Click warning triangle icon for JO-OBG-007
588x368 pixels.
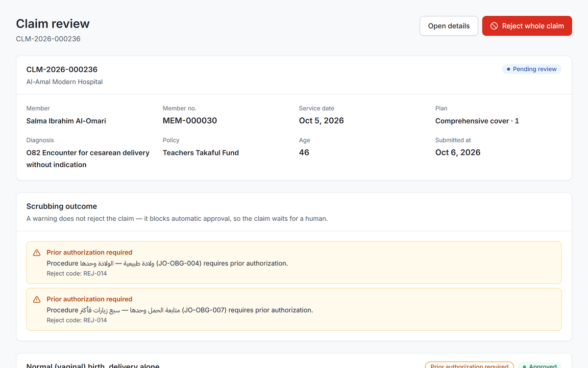(x=37, y=299)
